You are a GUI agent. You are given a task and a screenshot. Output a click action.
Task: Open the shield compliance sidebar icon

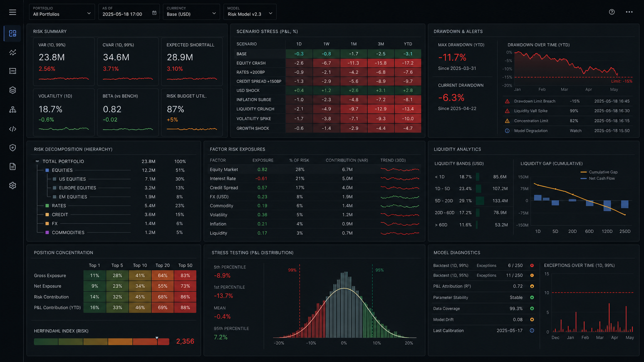[x=13, y=148]
